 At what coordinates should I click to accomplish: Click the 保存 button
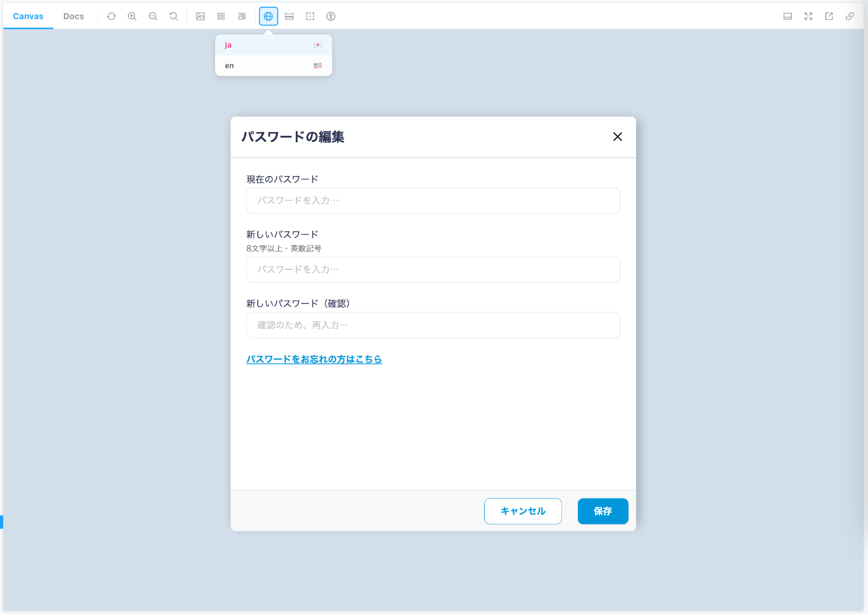point(603,511)
